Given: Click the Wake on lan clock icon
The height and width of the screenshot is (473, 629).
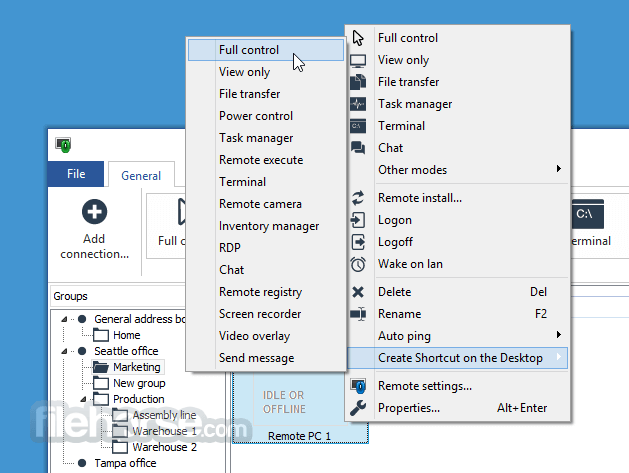Looking at the screenshot, I should (x=358, y=264).
